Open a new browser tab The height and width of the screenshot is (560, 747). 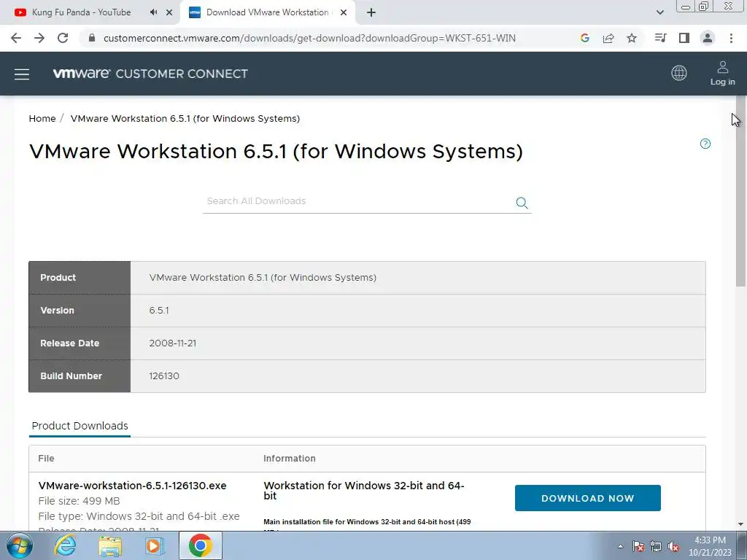click(x=371, y=12)
